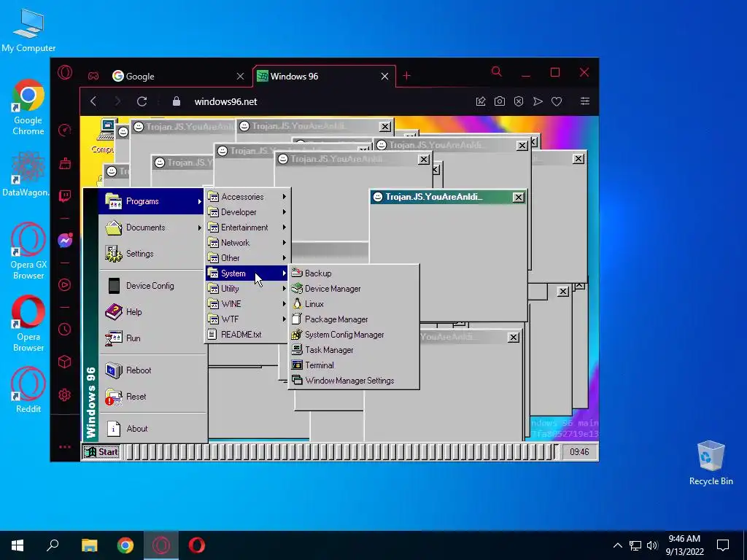Image resolution: width=747 pixels, height=560 pixels.
Task: Open History clock icon in sidebar
Action: pos(65,329)
